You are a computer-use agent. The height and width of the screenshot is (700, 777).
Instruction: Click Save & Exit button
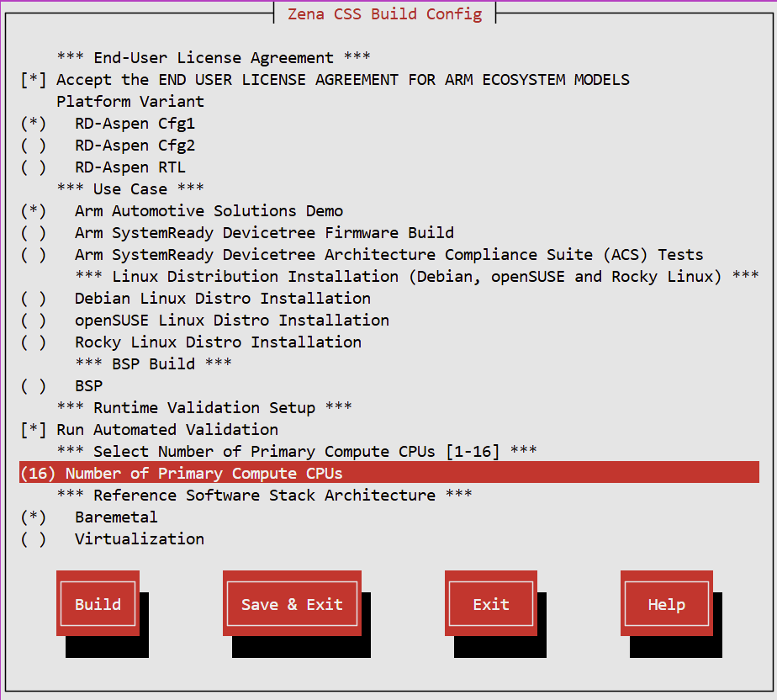(292, 603)
